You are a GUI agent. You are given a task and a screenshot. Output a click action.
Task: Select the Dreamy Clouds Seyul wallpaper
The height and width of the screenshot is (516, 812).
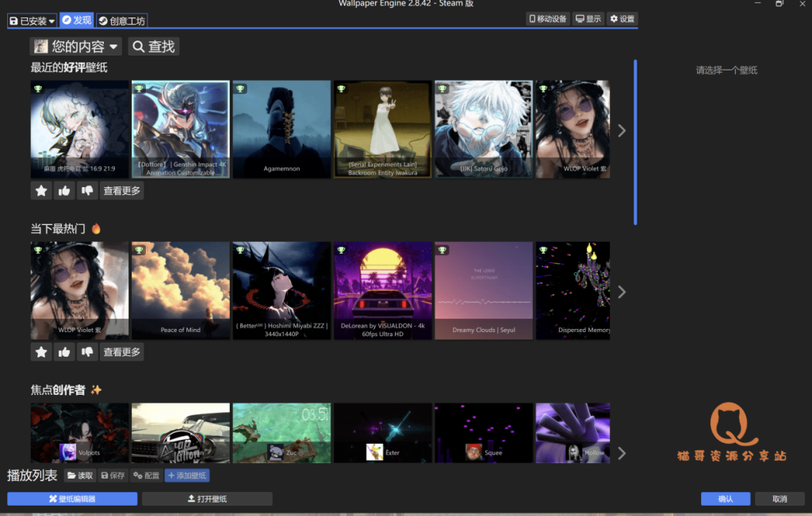click(484, 291)
